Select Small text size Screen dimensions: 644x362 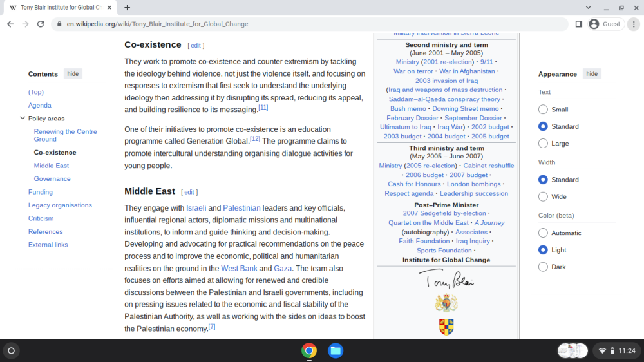click(x=543, y=110)
